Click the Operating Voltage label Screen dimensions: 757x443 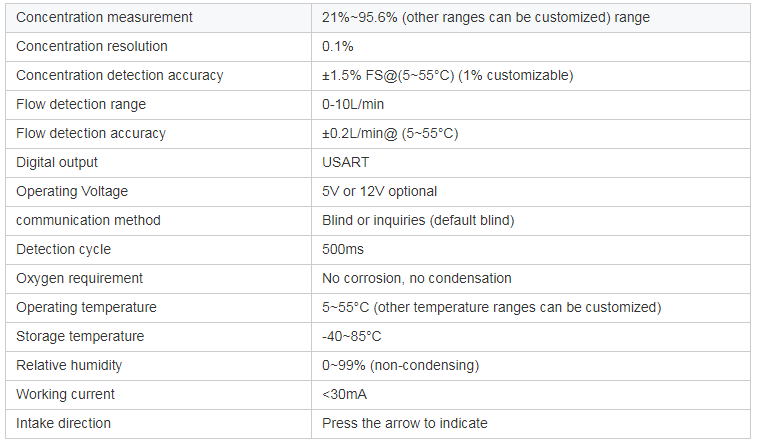pyautogui.click(x=72, y=191)
